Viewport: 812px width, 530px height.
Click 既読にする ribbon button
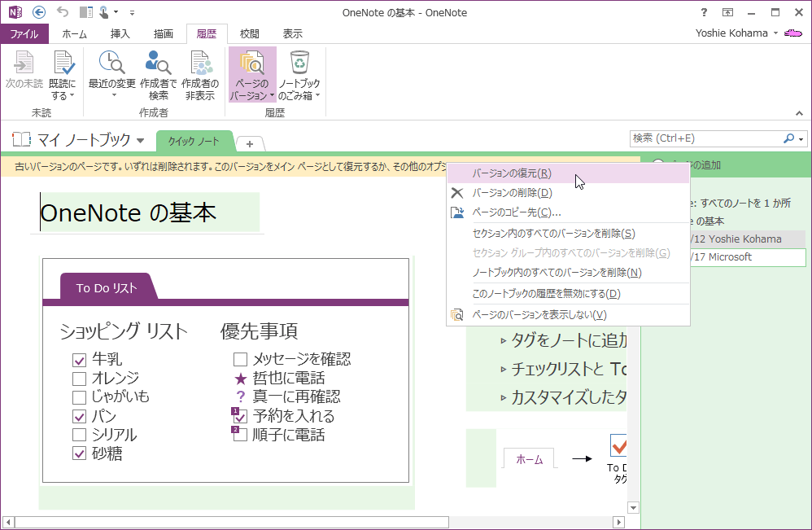pos(62,76)
